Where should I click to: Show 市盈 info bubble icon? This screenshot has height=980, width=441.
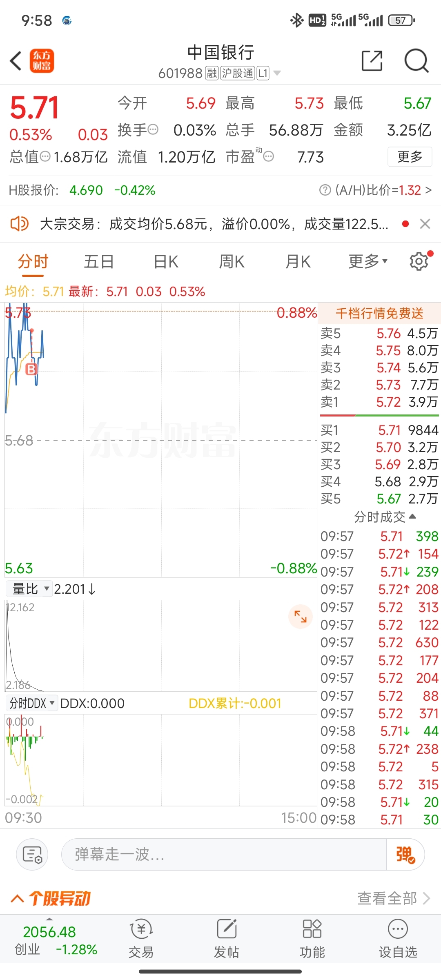[x=268, y=156]
